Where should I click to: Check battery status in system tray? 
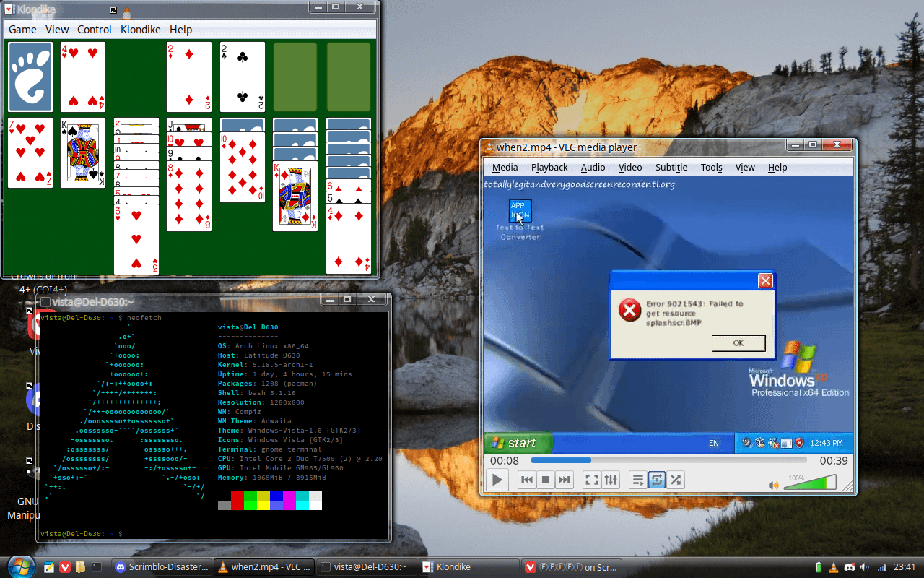coord(819,567)
